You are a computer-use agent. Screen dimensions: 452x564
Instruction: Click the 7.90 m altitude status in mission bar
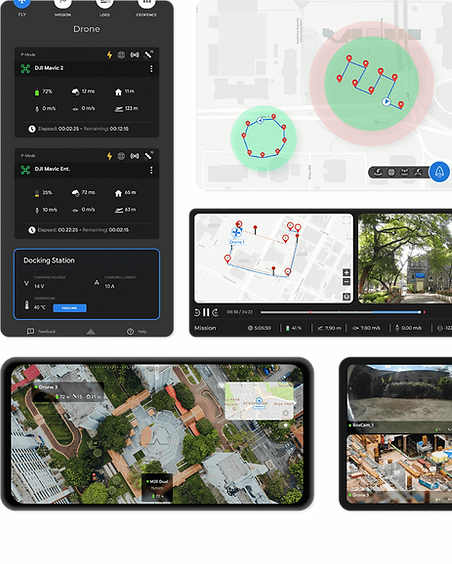[x=329, y=328]
